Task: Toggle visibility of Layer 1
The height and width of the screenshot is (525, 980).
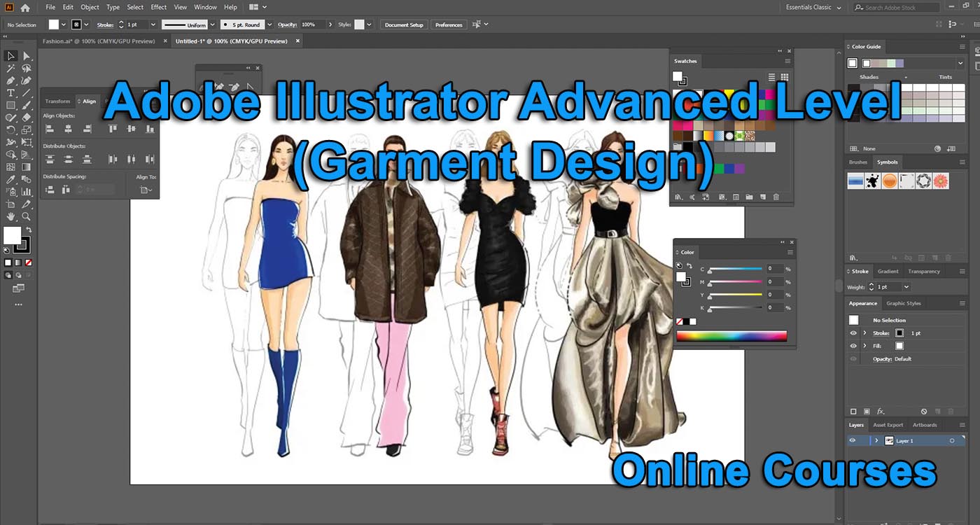Action: tap(853, 440)
